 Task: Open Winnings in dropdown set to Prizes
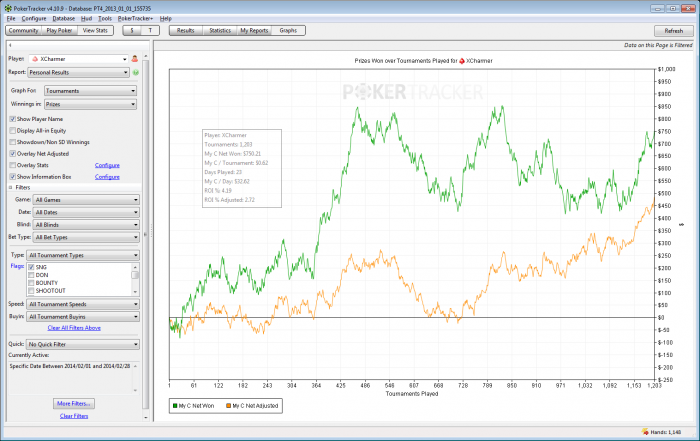[91, 104]
